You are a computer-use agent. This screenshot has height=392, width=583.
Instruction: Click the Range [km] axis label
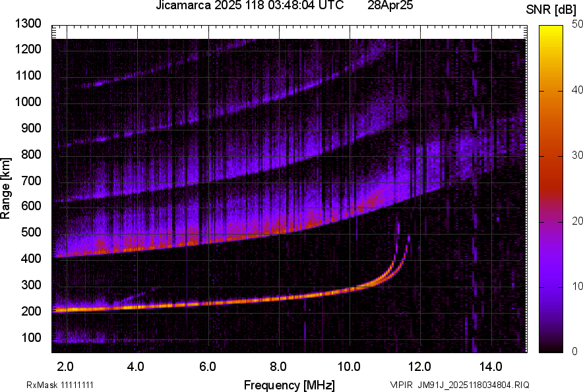tap(6, 188)
